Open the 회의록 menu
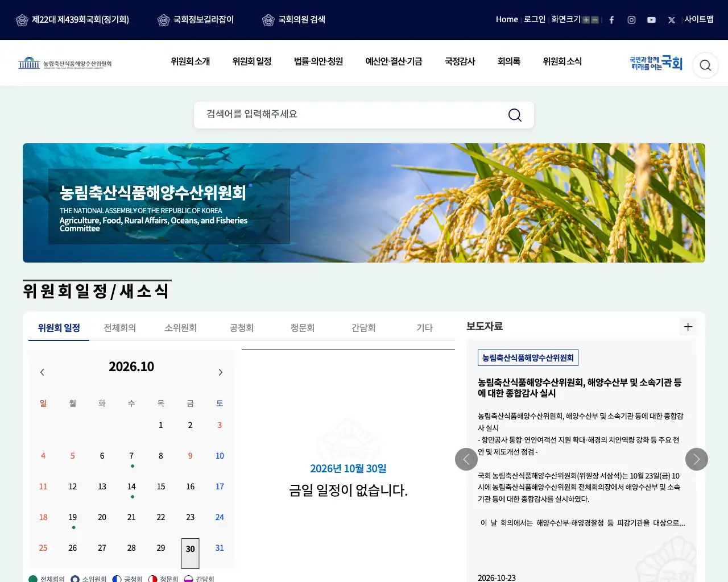728x582 pixels. click(x=509, y=61)
